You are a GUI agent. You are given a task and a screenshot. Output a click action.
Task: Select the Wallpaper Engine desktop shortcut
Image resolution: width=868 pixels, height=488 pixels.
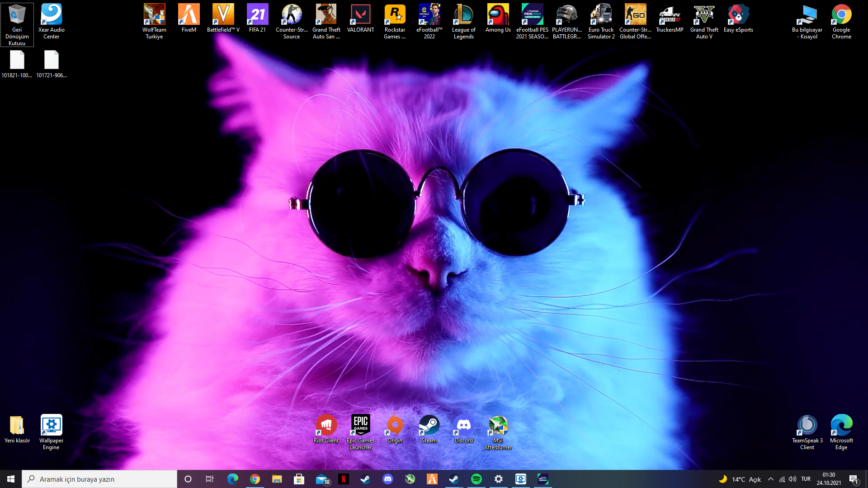51,432
